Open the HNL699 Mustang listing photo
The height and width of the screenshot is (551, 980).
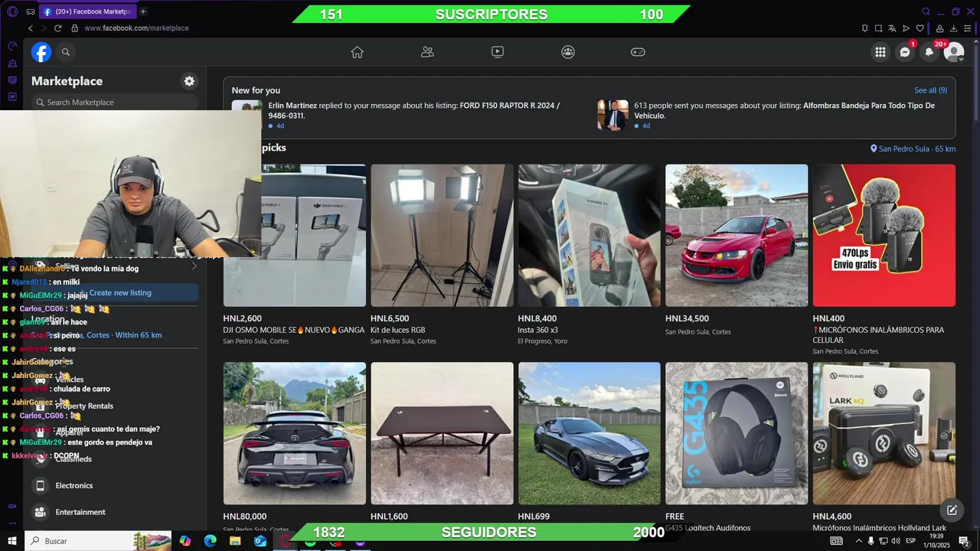pyautogui.click(x=589, y=433)
